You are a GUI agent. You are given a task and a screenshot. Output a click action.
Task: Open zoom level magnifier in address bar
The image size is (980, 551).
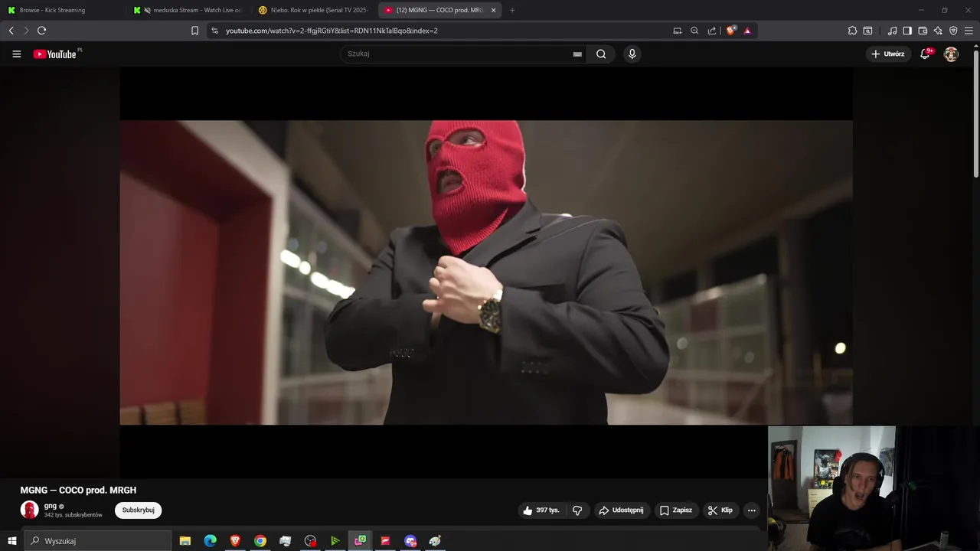[694, 31]
